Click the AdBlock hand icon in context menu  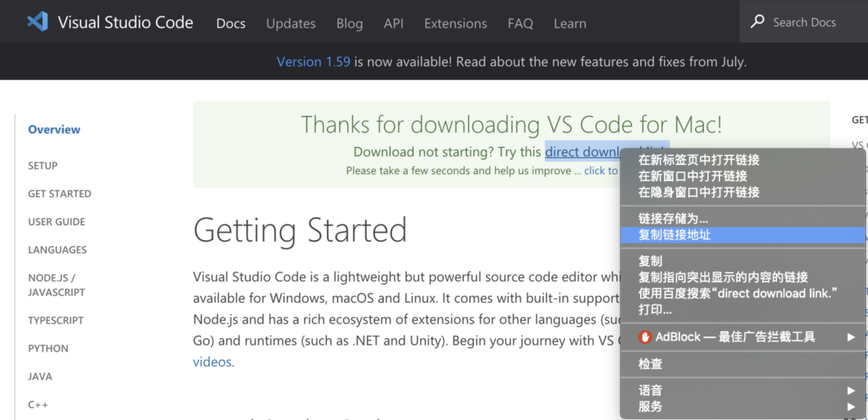[645, 337]
